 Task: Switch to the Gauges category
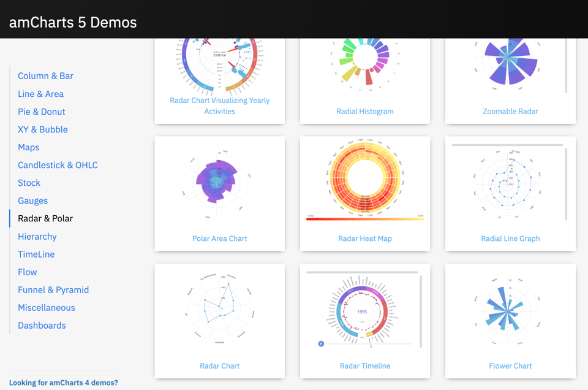tap(32, 201)
